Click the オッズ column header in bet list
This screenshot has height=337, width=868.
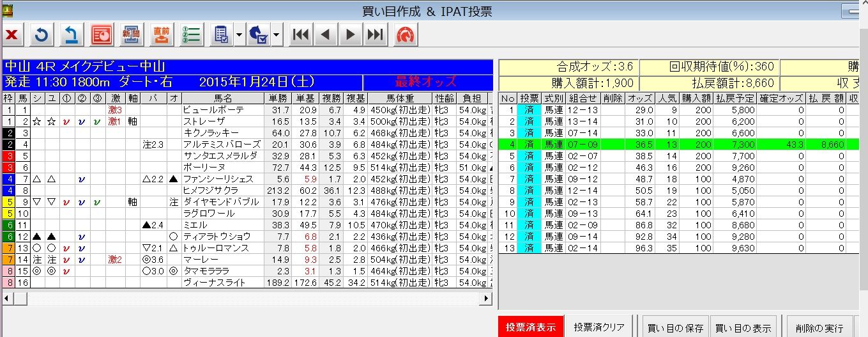pyautogui.click(x=639, y=98)
